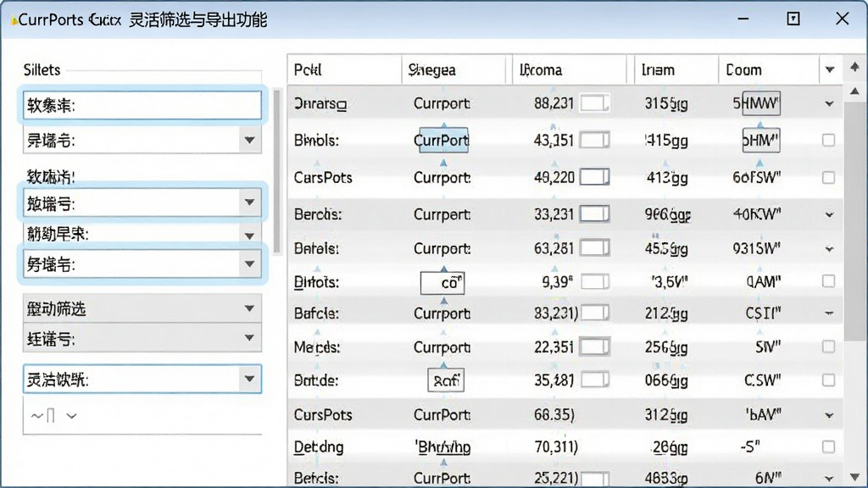The width and height of the screenshot is (868, 488).
Task: Click the boxed 'co' cell in Bintots row
Action: (x=442, y=283)
